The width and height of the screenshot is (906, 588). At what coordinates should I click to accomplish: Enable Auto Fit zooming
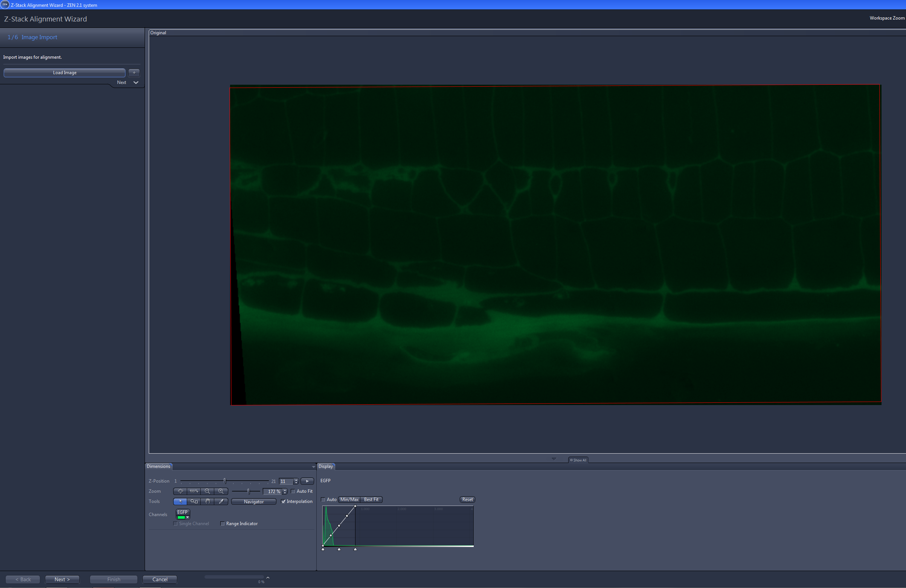pyautogui.click(x=293, y=491)
